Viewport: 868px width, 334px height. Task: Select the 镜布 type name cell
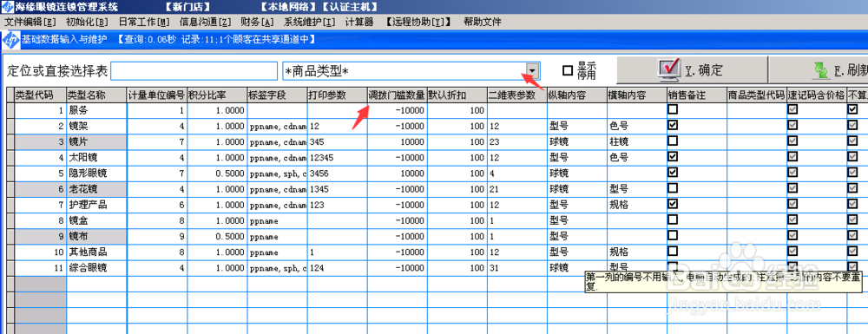point(96,236)
